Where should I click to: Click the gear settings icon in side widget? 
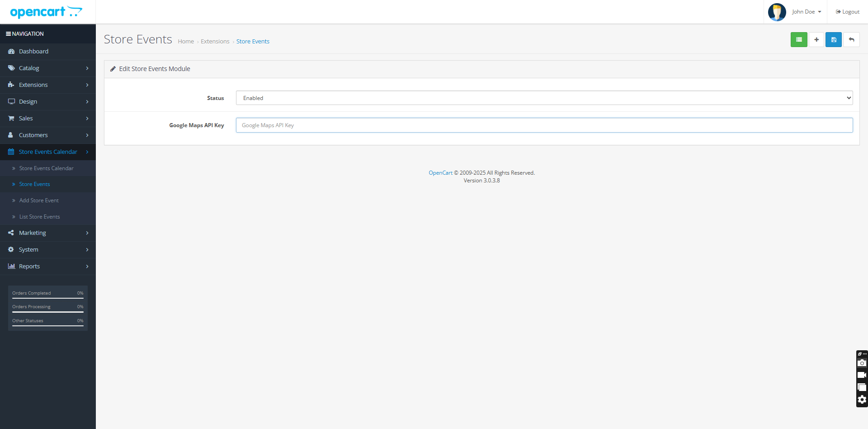[862, 400]
